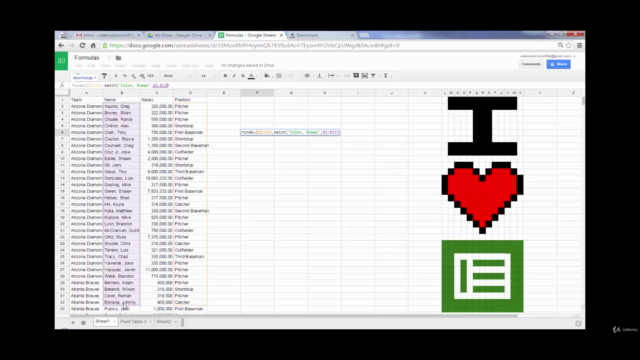
Task: Select the column F header
Action: pos(257,93)
